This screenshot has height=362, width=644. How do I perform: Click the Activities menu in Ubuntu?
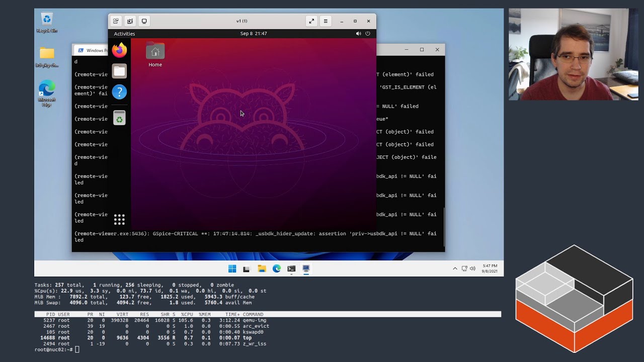click(x=124, y=34)
